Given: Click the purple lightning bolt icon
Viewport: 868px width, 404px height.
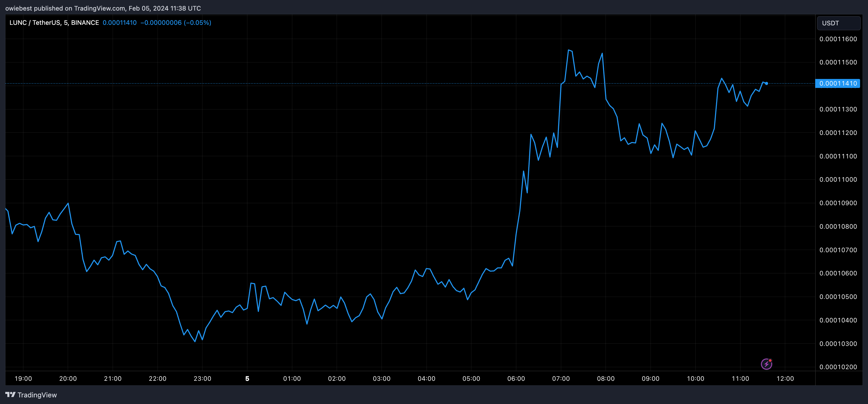Looking at the screenshot, I should tap(766, 364).
